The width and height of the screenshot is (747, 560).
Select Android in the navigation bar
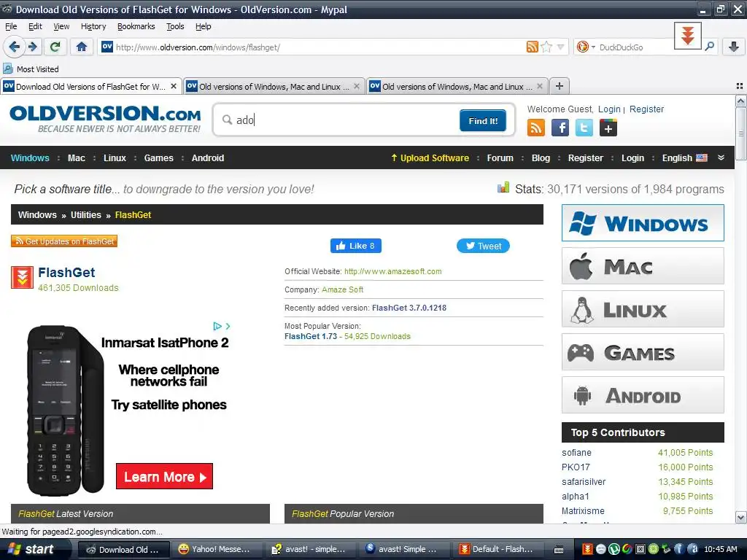tap(208, 158)
